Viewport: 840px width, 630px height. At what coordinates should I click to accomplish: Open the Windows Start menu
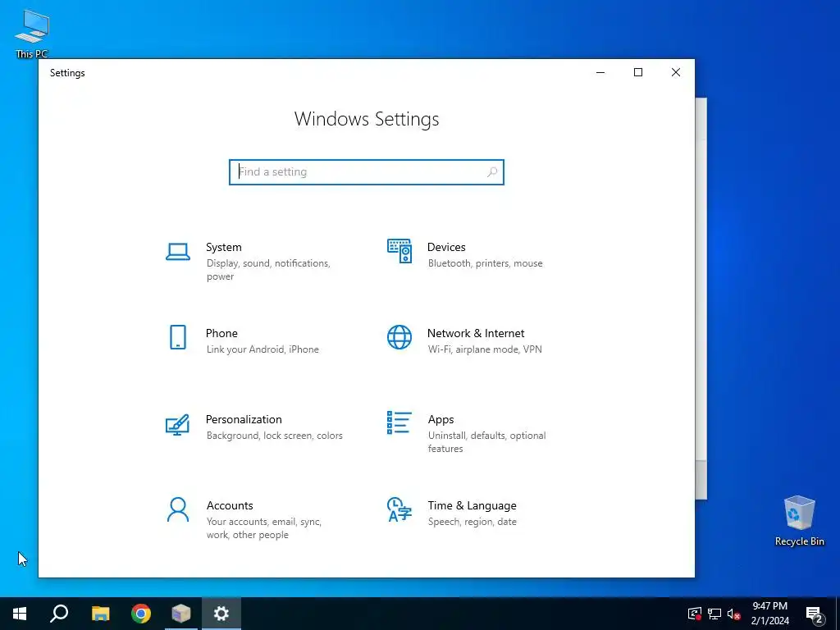point(20,614)
